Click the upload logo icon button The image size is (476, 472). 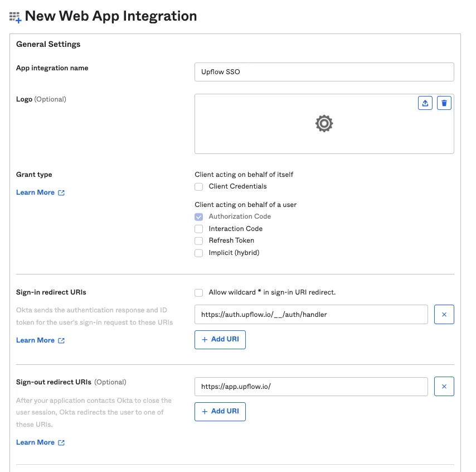click(425, 103)
